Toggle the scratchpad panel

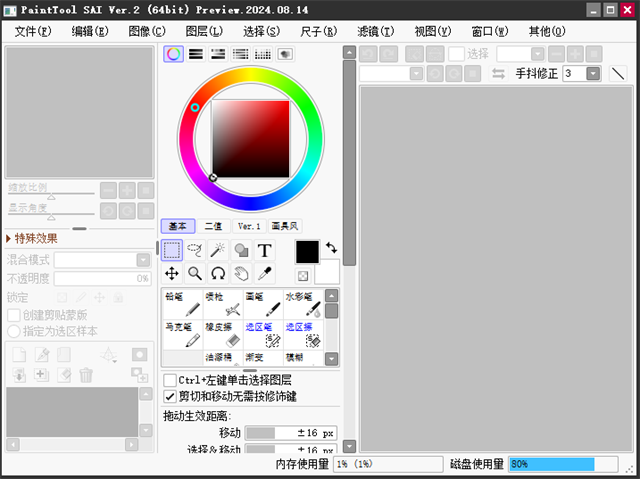point(285,54)
